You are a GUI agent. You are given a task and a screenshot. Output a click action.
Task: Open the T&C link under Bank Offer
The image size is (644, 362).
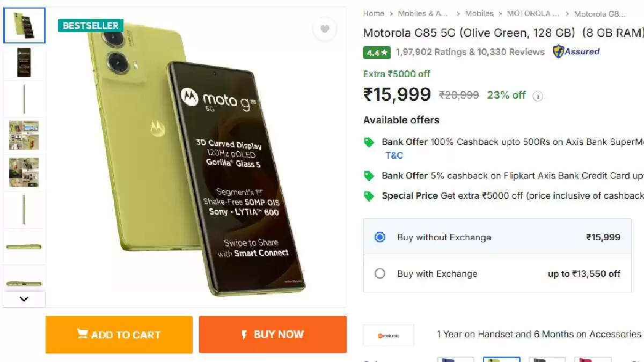(394, 156)
